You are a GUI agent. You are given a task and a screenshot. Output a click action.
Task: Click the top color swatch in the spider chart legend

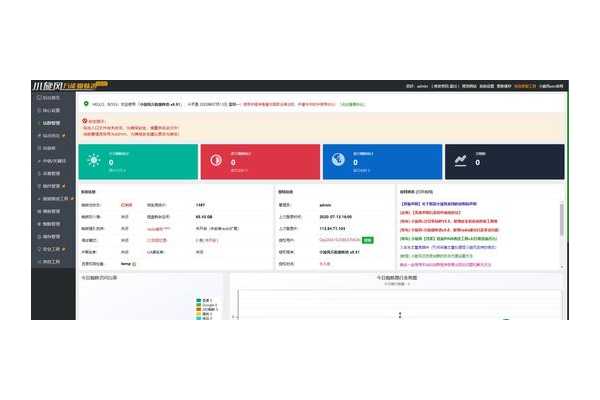point(199,299)
